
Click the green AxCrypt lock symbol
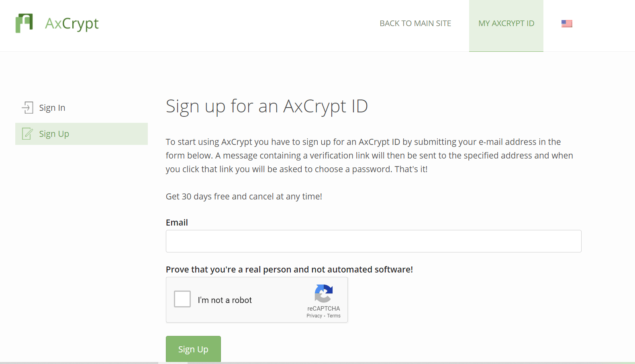[x=25, y=23]
